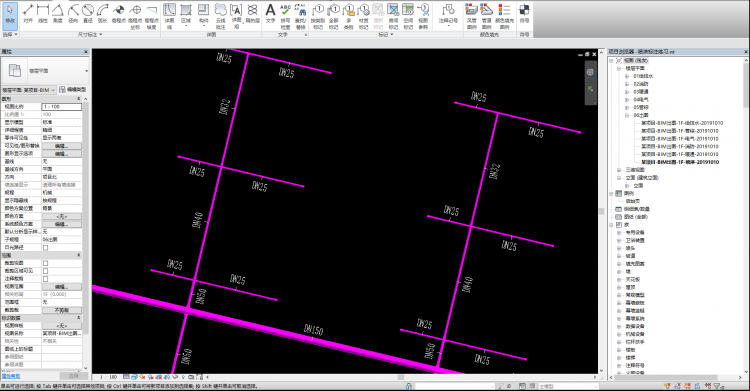This screenshot has width=750, height=391.
Task: Collapse the Identity Data section in Properties
Action: pyautogui.click(x=79, y=318)
